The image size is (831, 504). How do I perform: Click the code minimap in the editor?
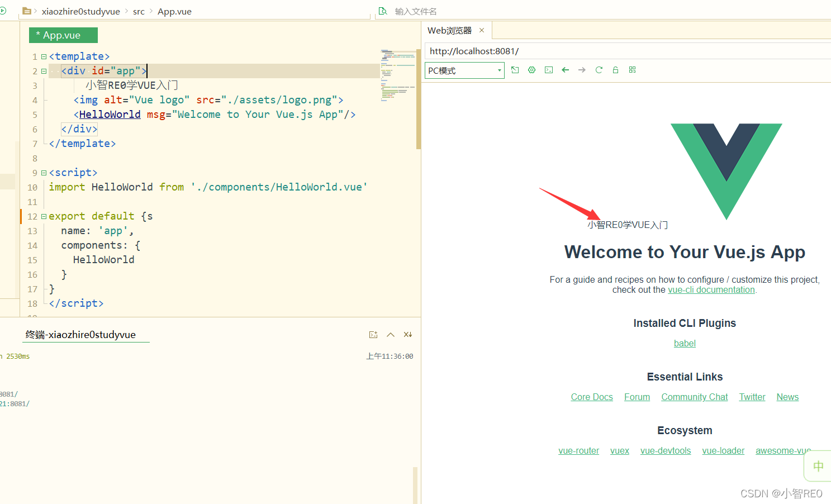tap(398, 76)
